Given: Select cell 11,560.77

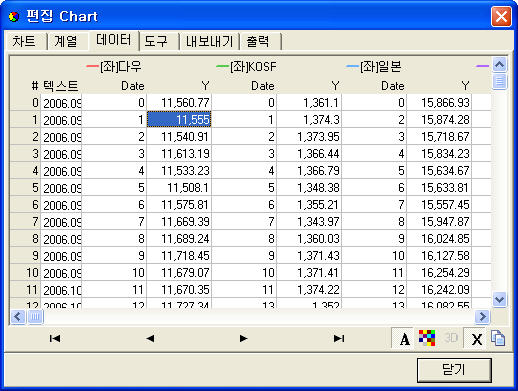Looking at the screenshot, I should (x=179, y=102).
